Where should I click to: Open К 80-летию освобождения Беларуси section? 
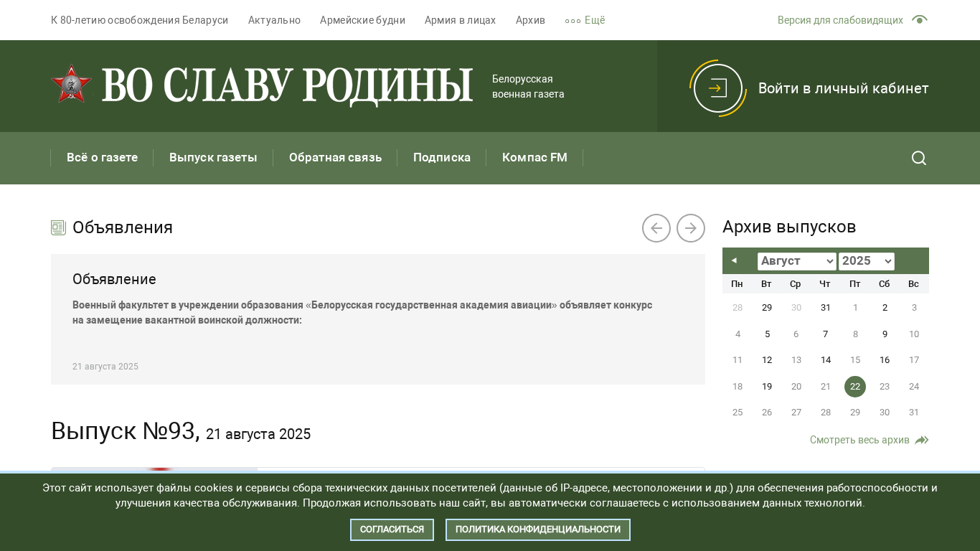click(140, 20)
